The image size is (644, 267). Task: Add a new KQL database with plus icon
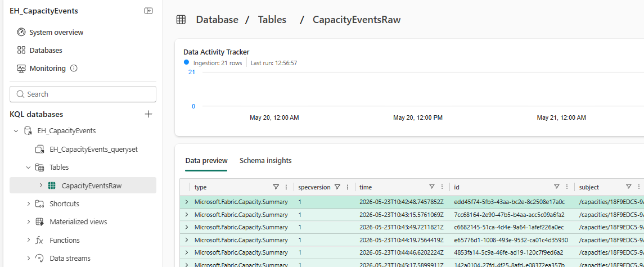click(148, 114)
